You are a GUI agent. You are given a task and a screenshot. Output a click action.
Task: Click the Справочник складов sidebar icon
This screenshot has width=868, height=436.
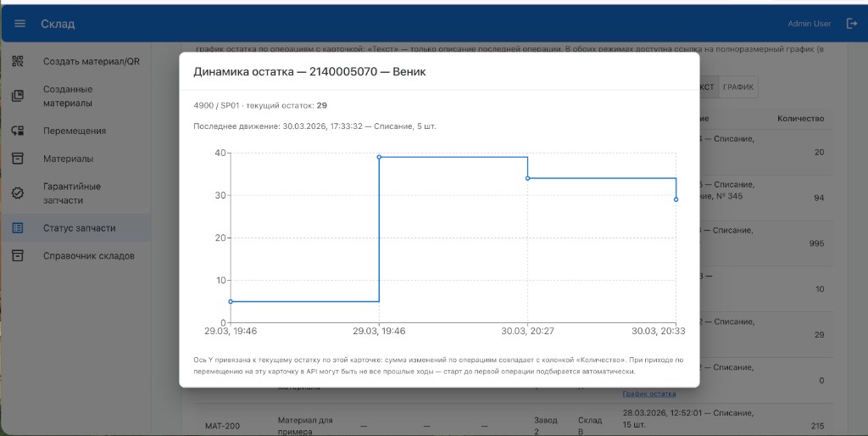tap(18, 255)
